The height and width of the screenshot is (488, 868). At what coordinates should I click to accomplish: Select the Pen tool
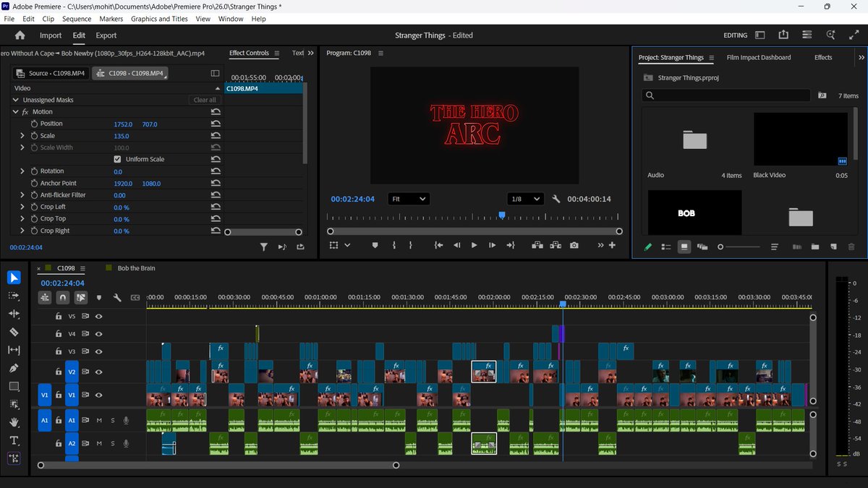(x=14, y=368)
